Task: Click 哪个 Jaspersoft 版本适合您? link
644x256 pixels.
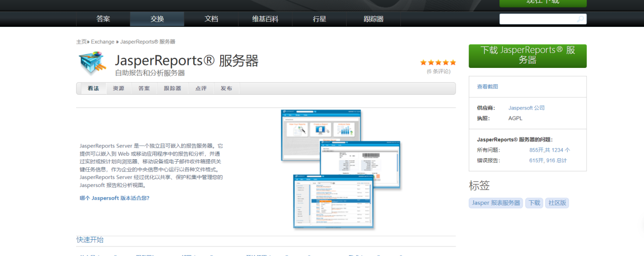Action: pyautogui.click(x=115, y=198)
